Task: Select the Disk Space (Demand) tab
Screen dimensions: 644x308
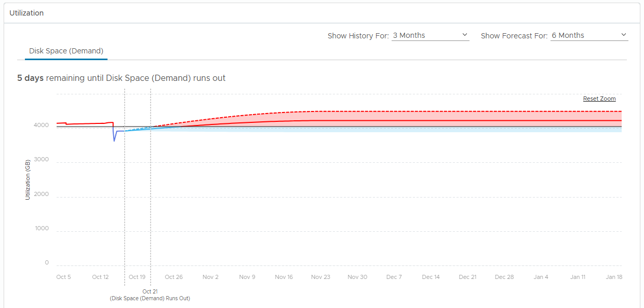Action: click(66, 51)
